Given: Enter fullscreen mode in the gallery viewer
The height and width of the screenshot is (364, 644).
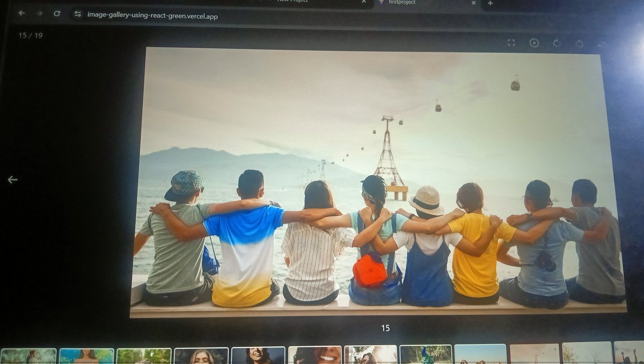Looking at the screenshot, I should 511,42.
